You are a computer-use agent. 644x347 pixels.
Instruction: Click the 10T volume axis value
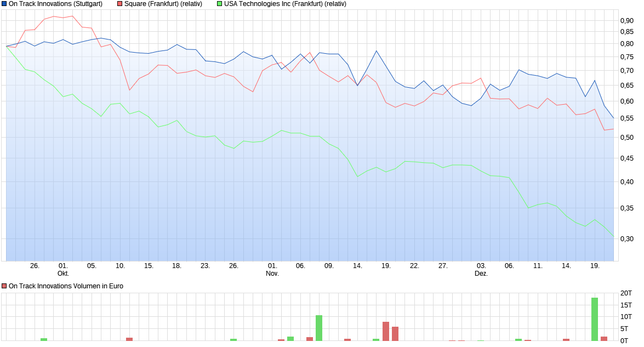pyautogui.click(x=626, y=317)
